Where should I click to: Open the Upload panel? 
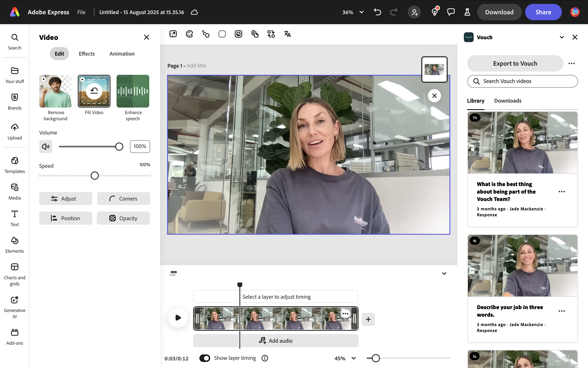pos(14,132)
